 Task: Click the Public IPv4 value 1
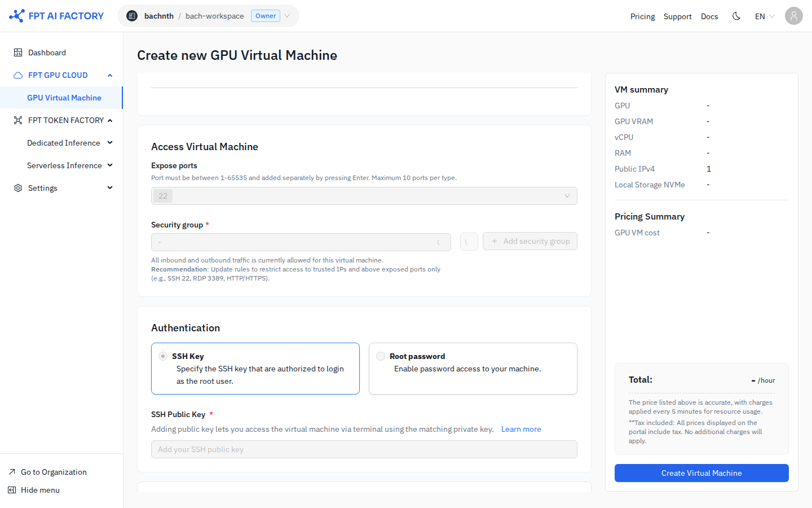click(709, 169)
